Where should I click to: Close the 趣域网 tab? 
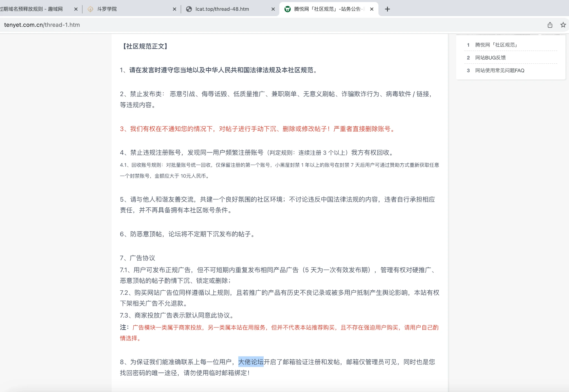(x=76, y=9)
